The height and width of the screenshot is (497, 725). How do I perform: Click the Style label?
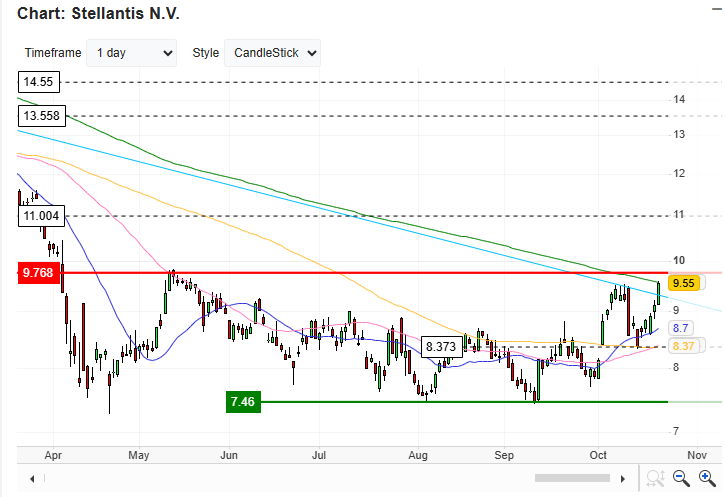point(205,53)
